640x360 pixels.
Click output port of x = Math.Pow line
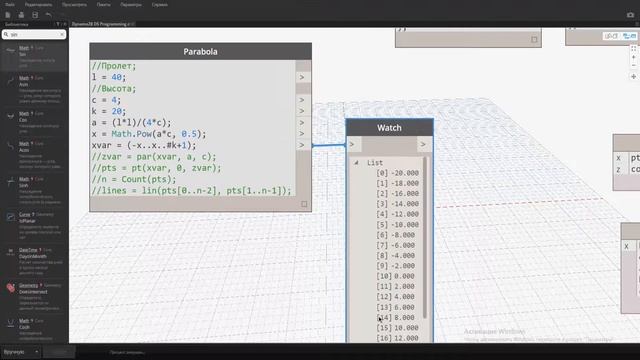[x=302, y=134]
